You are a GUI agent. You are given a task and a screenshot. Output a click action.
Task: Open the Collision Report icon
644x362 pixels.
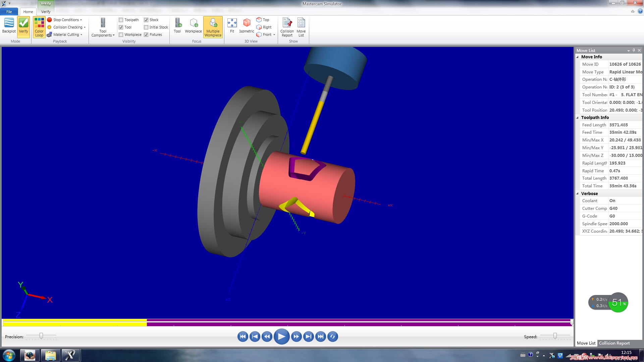287,27
